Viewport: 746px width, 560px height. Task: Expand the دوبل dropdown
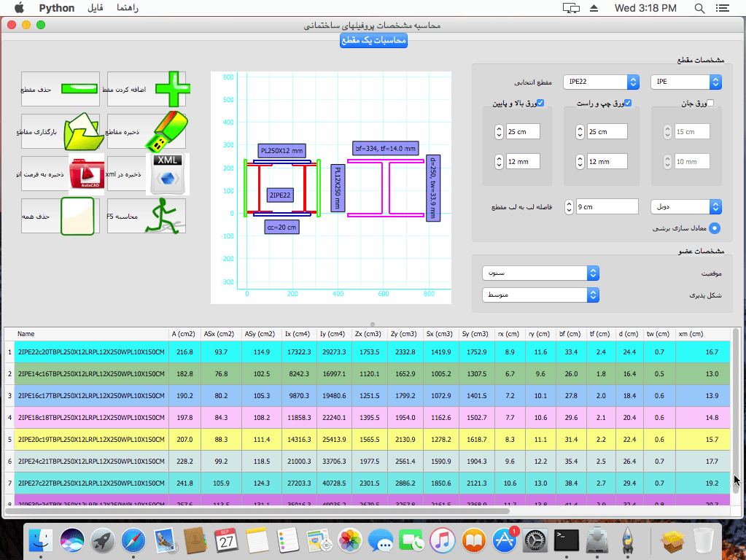click(685, 207)
